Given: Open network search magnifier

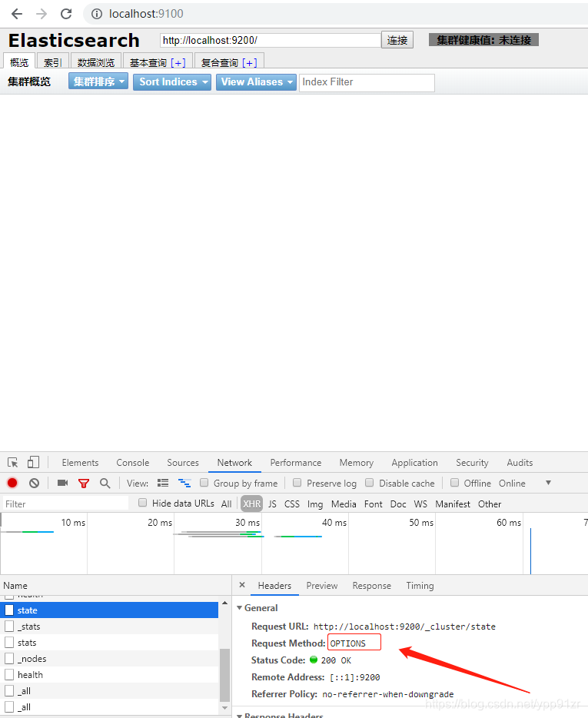Looking at the screenshot, I should click(105, 484).
